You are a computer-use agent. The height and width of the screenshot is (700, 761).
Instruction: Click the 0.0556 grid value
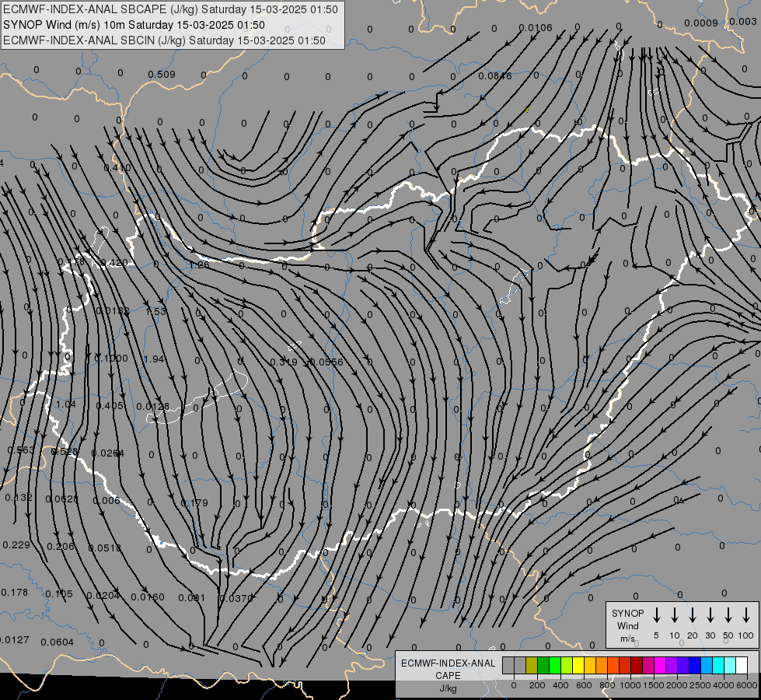(326, 362)
